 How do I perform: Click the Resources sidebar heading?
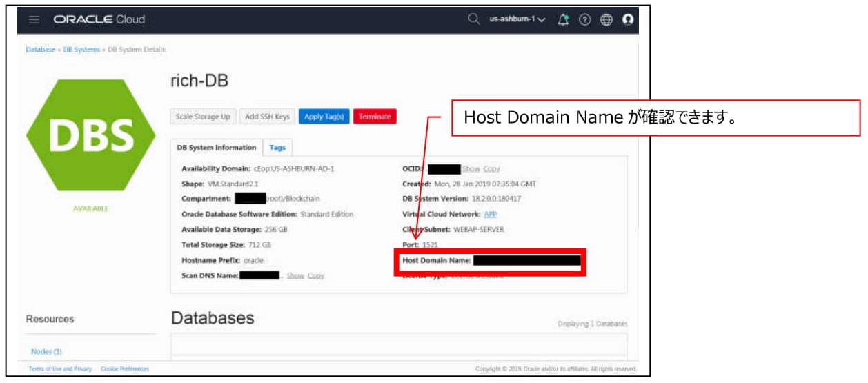[50, 319]
